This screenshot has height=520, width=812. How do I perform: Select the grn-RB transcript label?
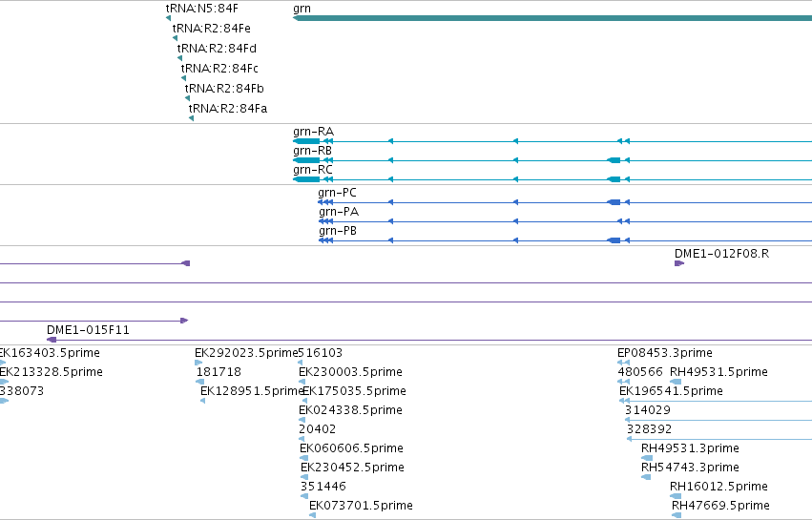pos(312,151)
